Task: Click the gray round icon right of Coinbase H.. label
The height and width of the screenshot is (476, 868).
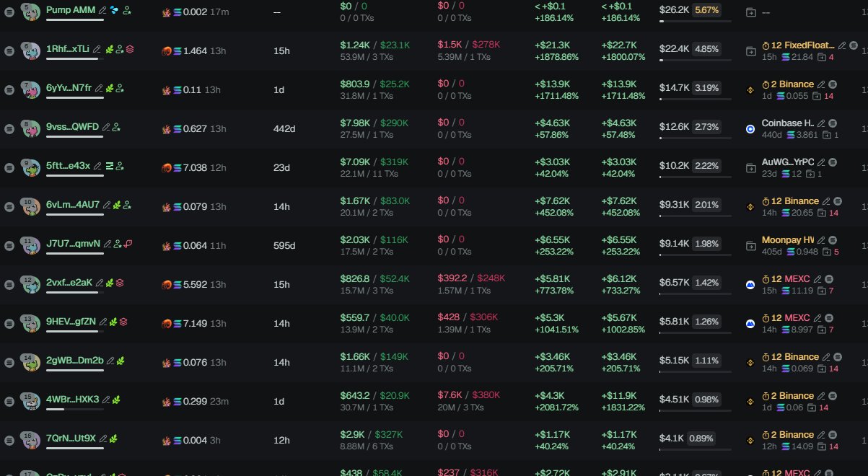Action: [x=832, y=123]
